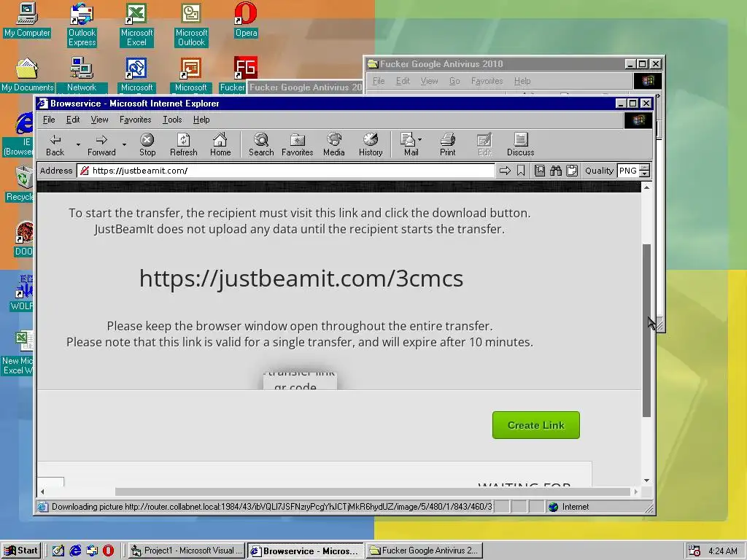Click the Internet zone status bar entry
This screenshot has width=747, height=560.
pyautogui.click(x=569, y=507)
